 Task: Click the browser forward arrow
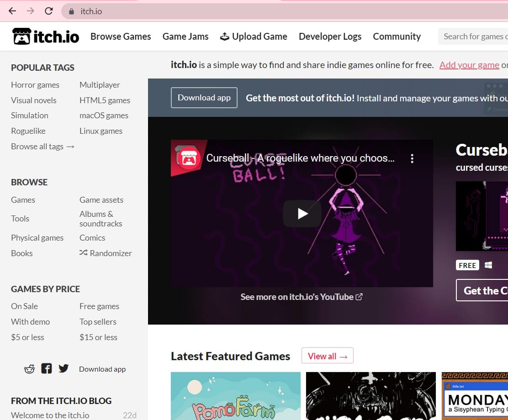(x=31, y=11)
